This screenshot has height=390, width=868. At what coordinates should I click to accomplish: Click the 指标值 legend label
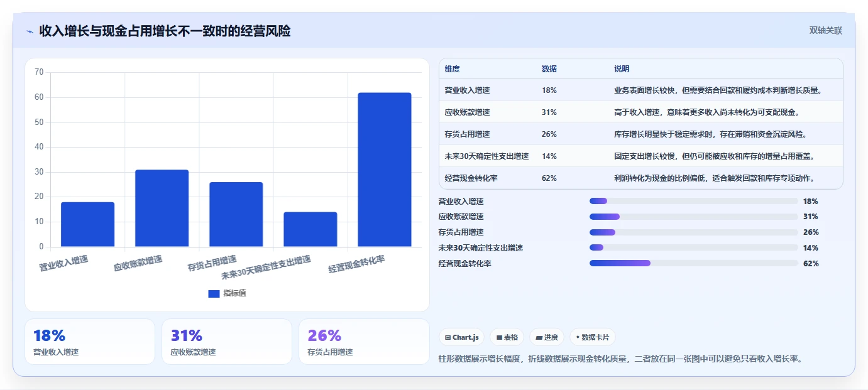[x=234, y=293]
